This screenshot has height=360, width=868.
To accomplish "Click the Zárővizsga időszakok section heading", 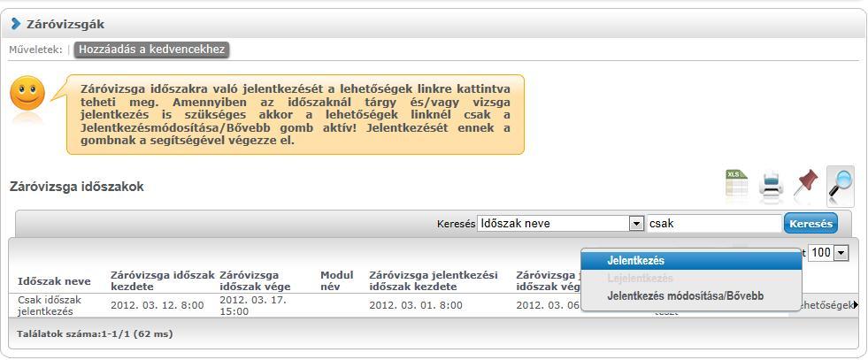I will [x=76, y=187].
